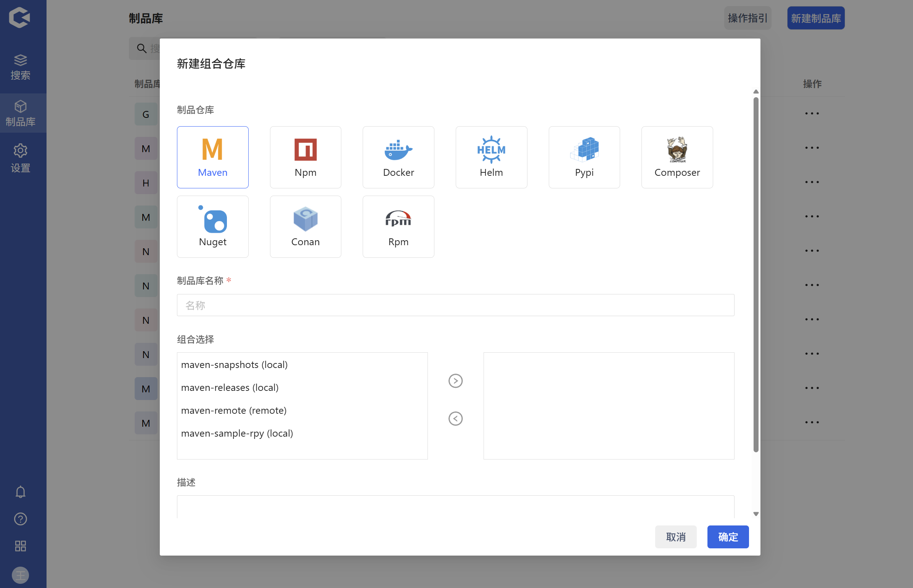Click the 确定 confirm button

(x=727, y=537)
